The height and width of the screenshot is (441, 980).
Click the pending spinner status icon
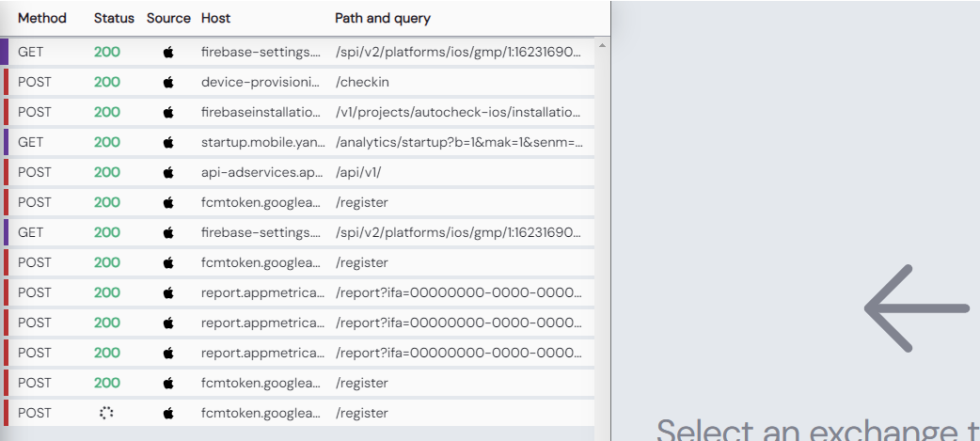[x=106, y=413]
